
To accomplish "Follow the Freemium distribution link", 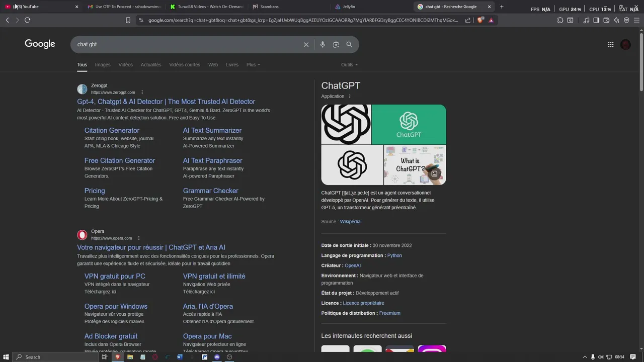I will coord(390,313).
